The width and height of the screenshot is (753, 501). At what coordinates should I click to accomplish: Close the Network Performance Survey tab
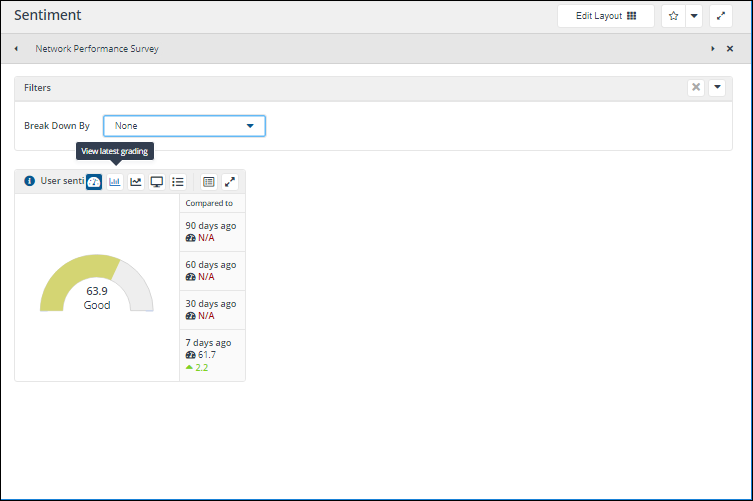(730, 48)
